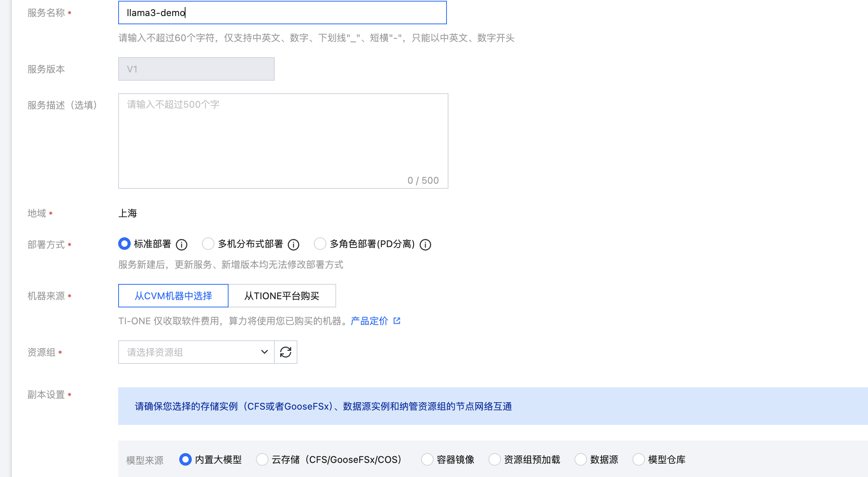Click info icon next to 标准部署

pos(182,245)
